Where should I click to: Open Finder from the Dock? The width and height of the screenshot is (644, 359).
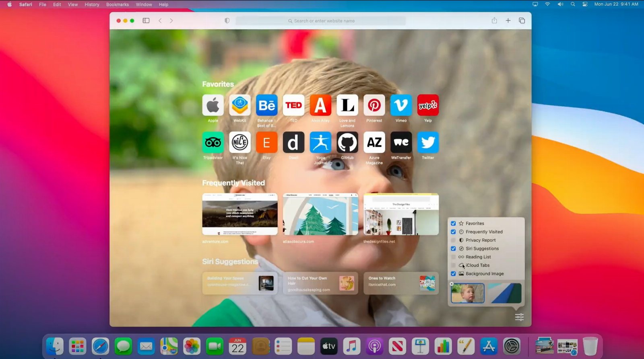pos(55,346)
